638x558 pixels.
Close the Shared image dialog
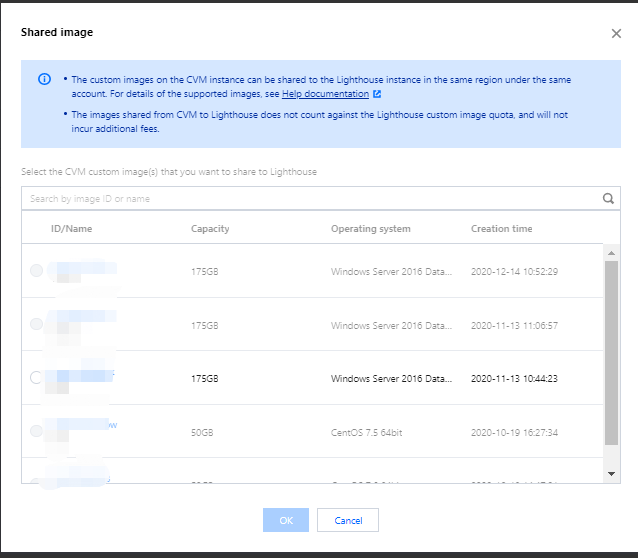point(616,33)
